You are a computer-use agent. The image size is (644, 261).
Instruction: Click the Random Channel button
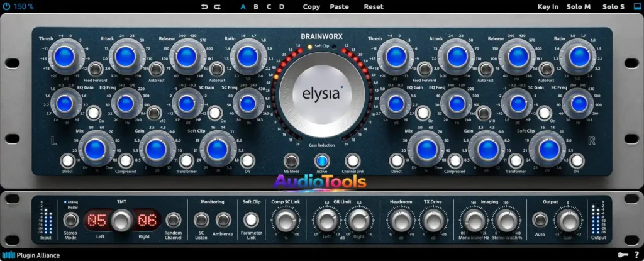[174, 220]
